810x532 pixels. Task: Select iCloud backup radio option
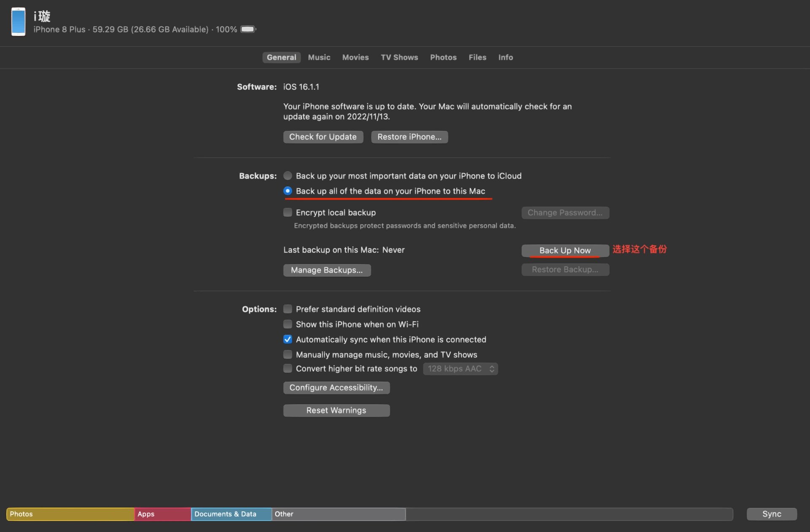pyautogui.click(x=288, y=176)
